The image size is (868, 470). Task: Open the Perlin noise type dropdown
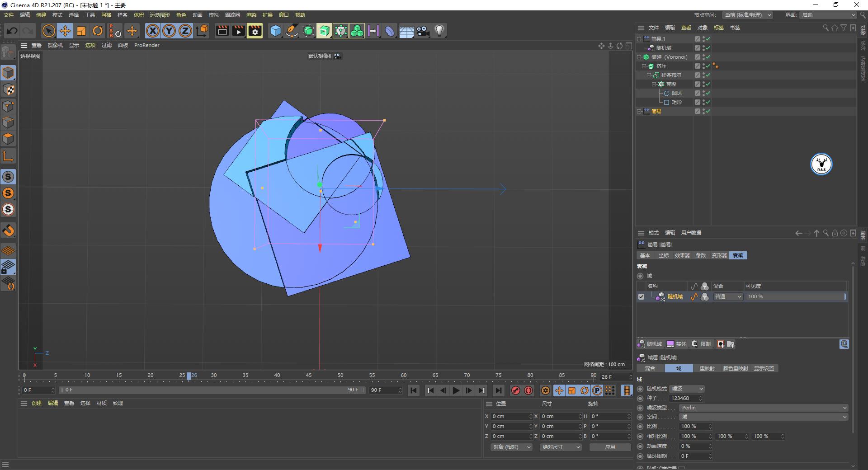tap(763, 408)
